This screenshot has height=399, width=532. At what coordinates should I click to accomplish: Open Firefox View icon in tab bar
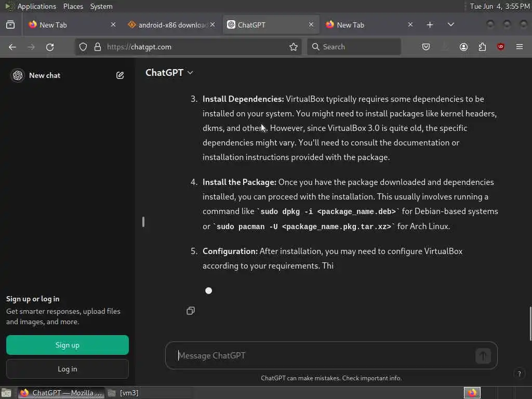pyautogui.click(x=10, y=25)
